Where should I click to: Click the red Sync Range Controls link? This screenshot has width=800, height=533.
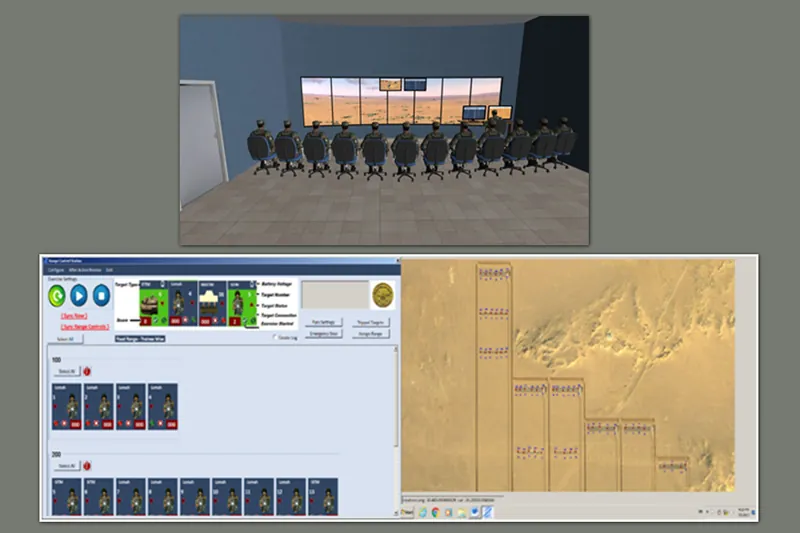85,327
